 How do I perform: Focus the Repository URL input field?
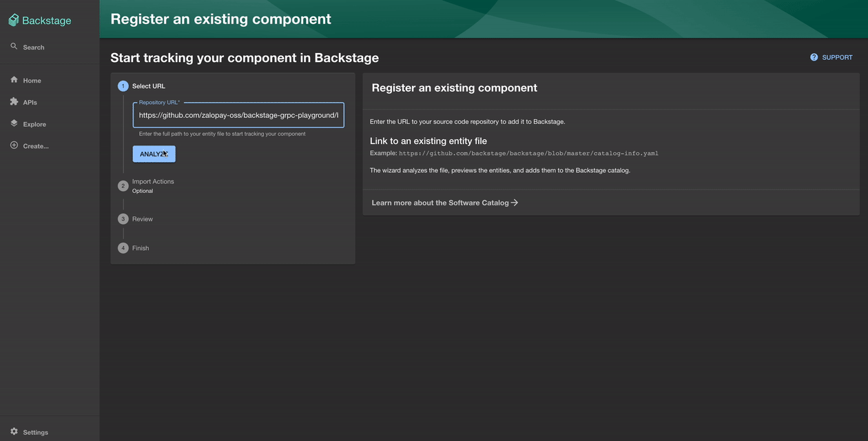[x=238, y=115]
